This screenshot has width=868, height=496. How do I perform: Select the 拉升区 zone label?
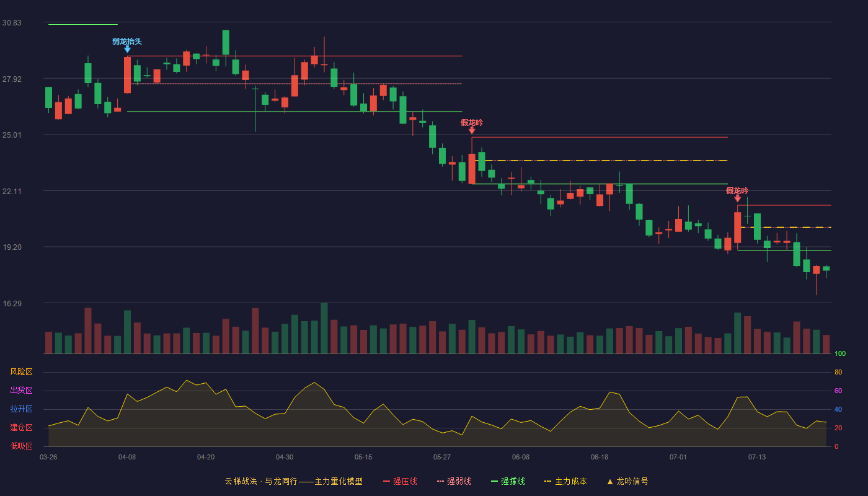coord(21,409)
